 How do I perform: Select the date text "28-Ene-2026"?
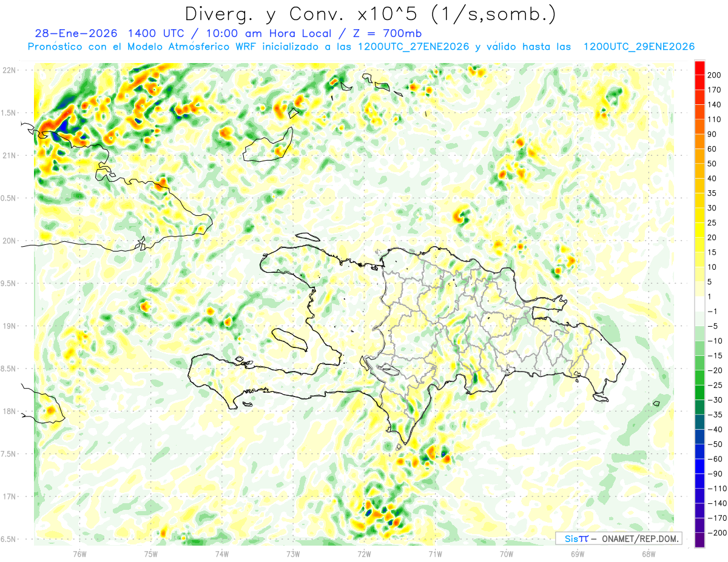76,33
